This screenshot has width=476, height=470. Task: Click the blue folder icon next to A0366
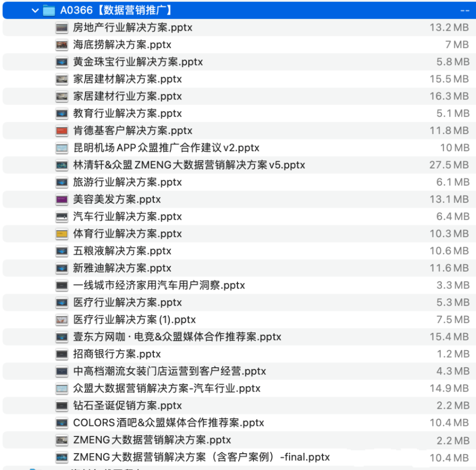(x=48, y=10)
